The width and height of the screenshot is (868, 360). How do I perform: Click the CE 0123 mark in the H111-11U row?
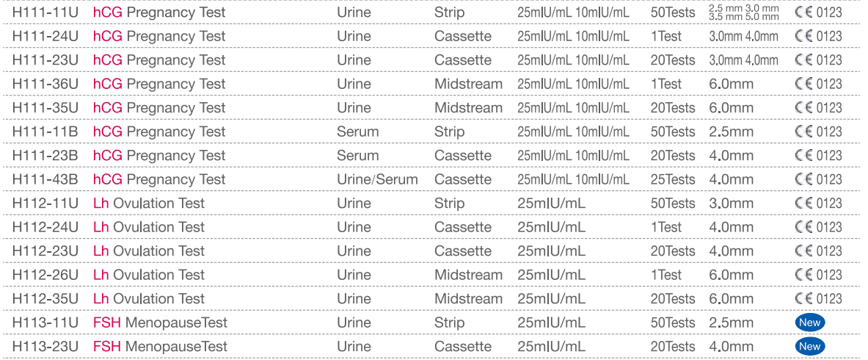click(818, 12)
